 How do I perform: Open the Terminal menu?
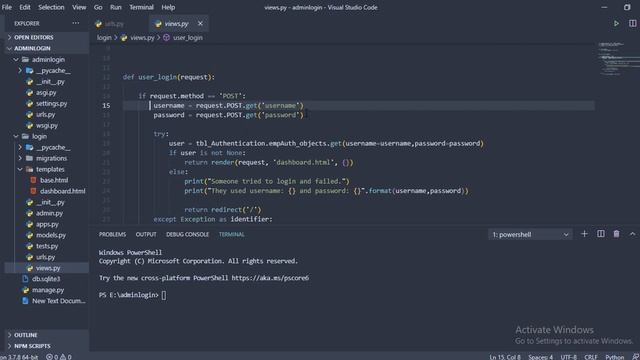(141, 7)
